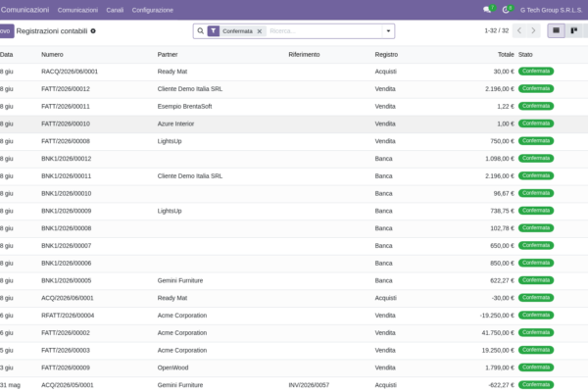Open the Registrazioni contabili gear menu
The image size is (588, 392).
click(93, 31)
